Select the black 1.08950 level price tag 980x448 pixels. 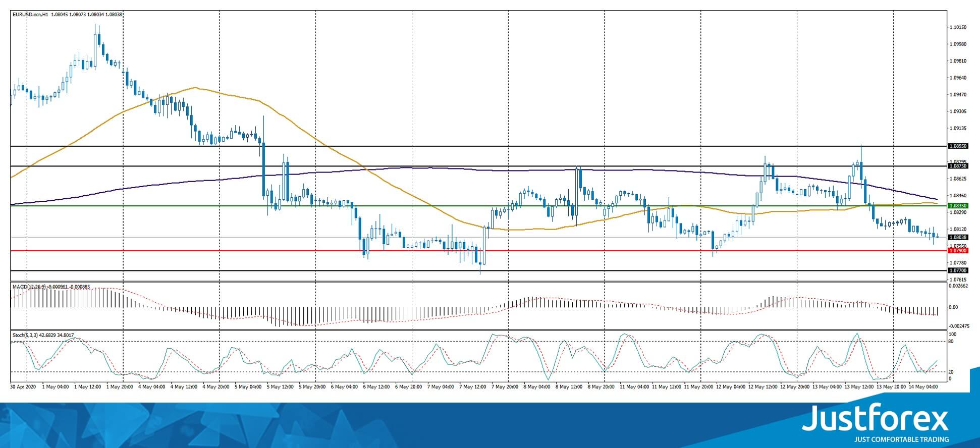pos(958,146)
